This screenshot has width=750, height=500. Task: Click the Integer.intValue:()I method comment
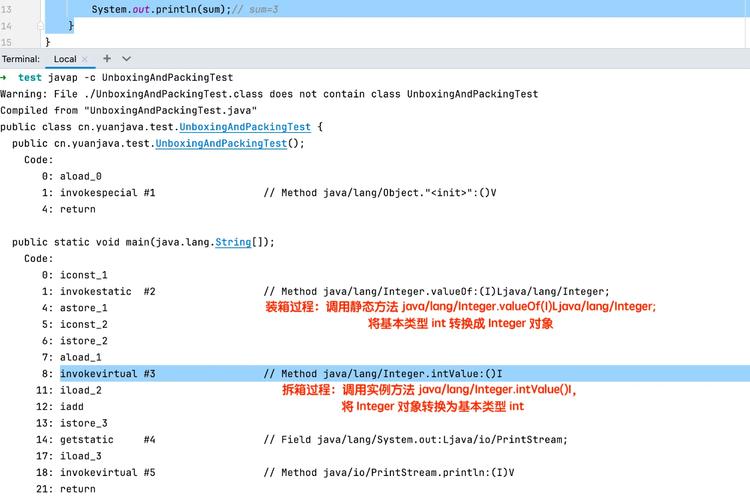(x=383, y=374)
